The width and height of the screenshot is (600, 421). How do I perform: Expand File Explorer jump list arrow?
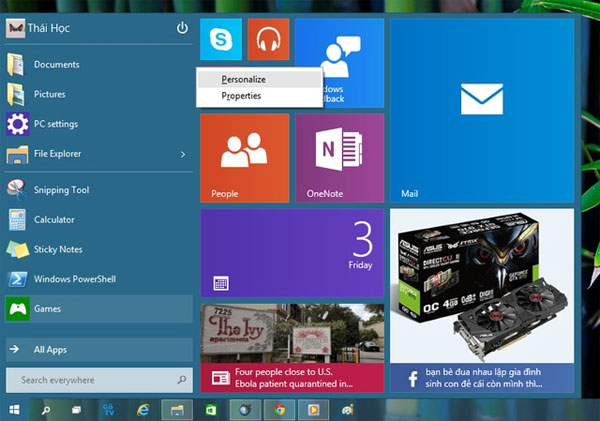point(183,154)
